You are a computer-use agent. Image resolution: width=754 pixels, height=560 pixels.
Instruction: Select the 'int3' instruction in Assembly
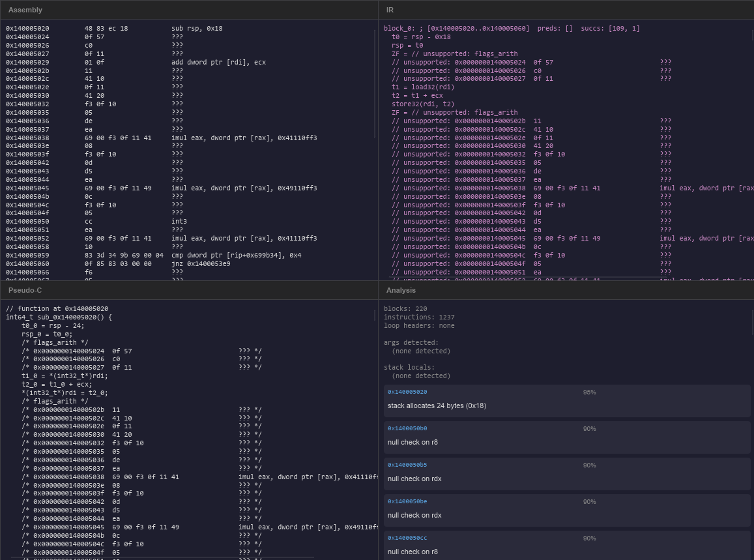(179, 221)
